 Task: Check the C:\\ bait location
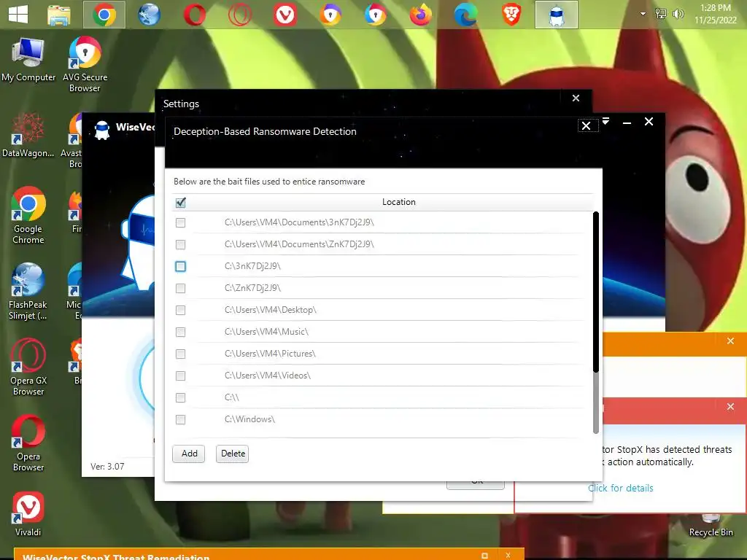(181, 397)
